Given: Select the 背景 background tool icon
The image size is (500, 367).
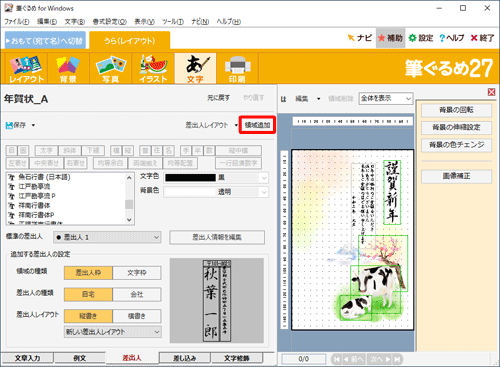Looking at the screenshot, I should point(68,69).
